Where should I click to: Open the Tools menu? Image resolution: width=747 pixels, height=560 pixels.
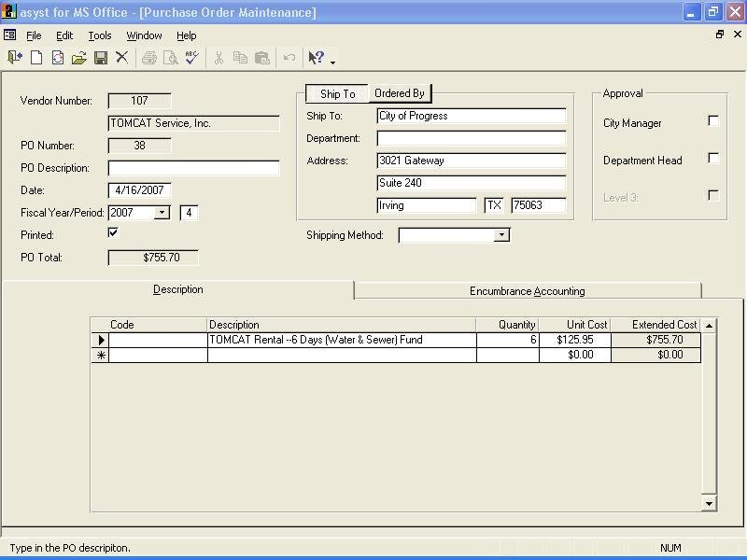click(99, 35)
